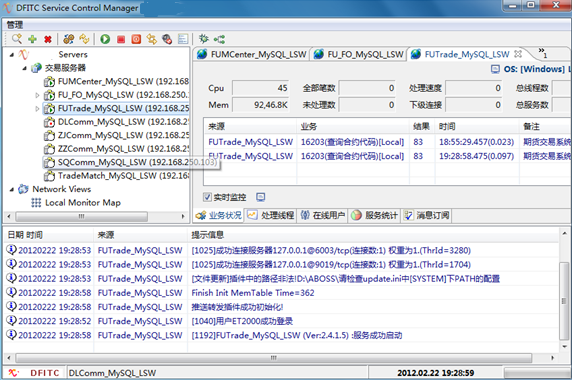This screenshot has height=380, width=572.
Task: Click the green network tree toolbar icon
Action: (x=219, y=39)
